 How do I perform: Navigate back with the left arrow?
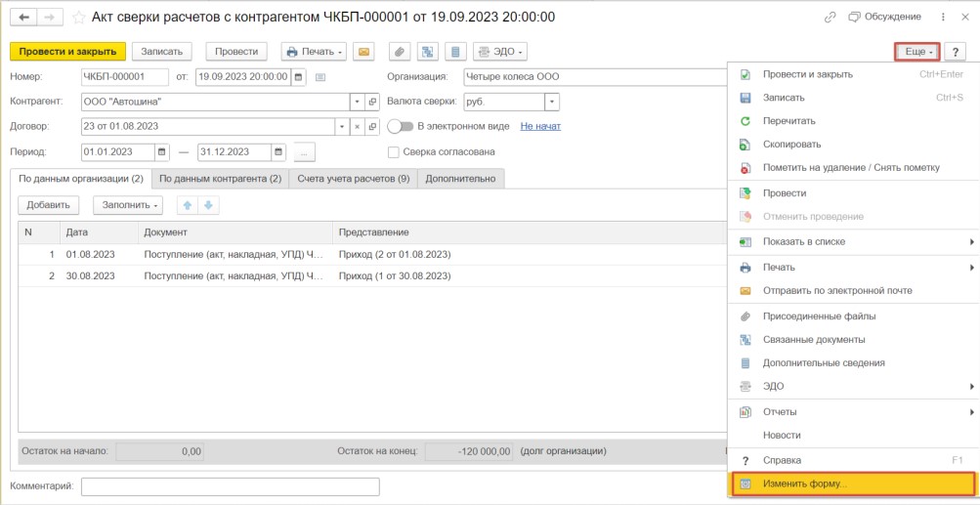tap(22, 18)
